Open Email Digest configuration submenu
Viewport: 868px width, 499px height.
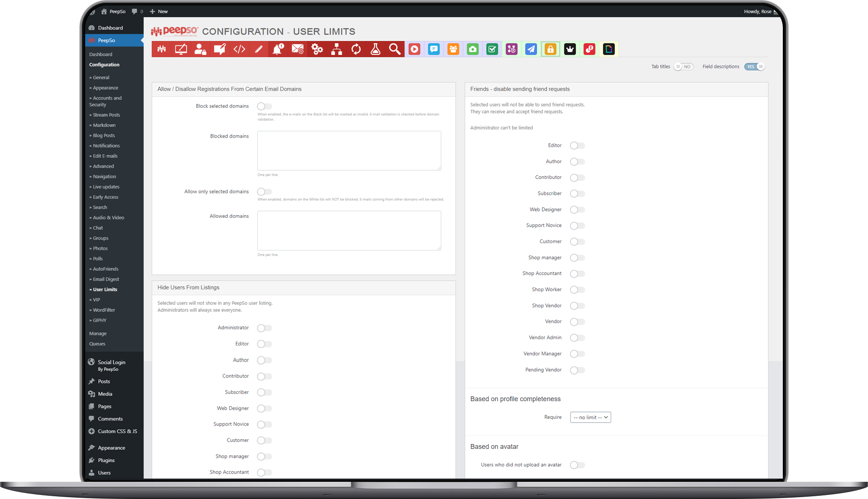coord(104,279)
